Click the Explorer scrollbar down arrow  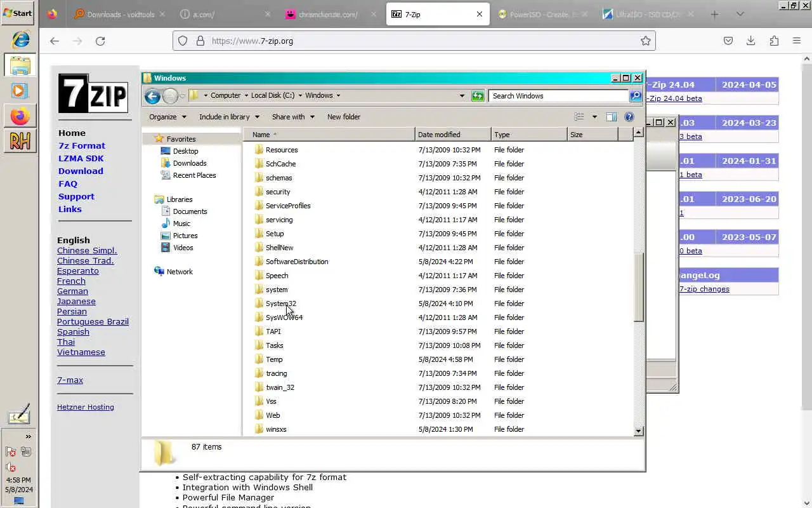(x=639, y=431)
